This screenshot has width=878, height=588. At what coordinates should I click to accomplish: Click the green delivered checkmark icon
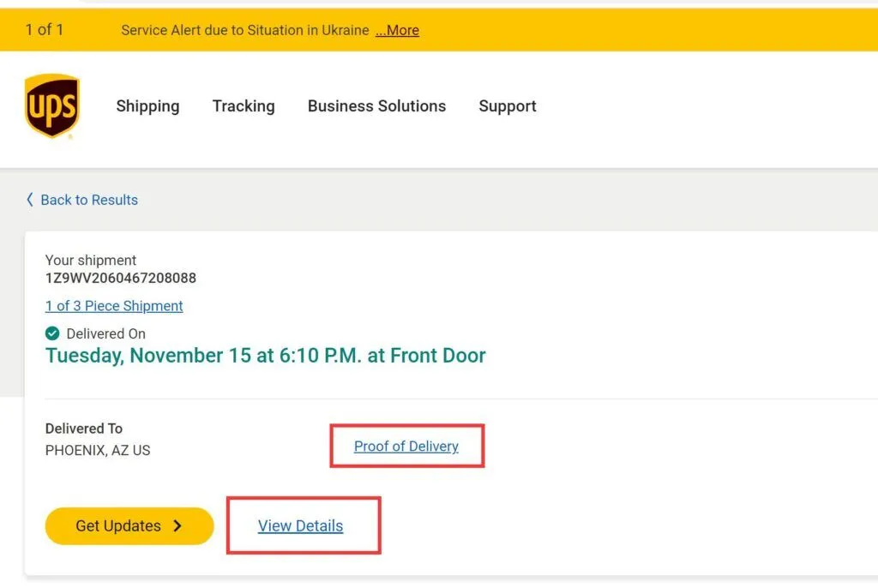coord(52,333)
